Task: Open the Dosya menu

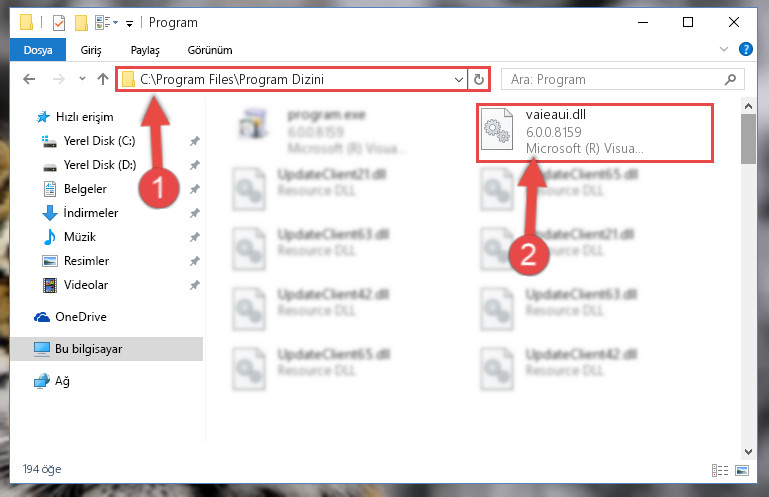Action: (38, 50)
